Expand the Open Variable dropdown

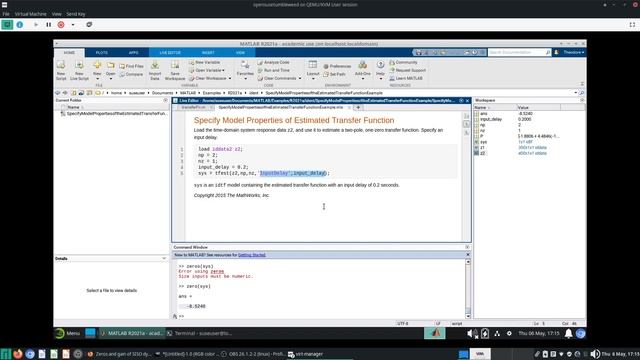pyautogui.click(x=223, y=70)
